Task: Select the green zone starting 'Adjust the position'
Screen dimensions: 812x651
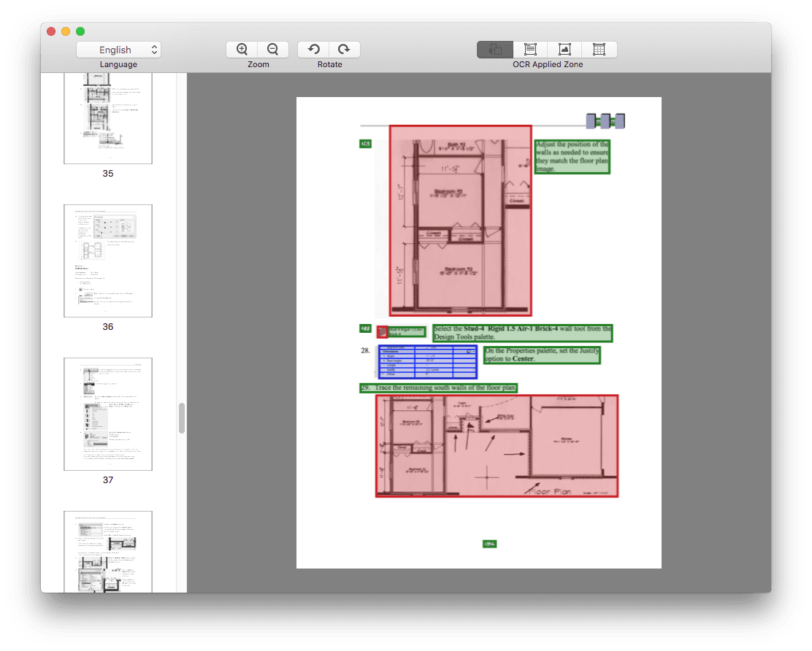Action: coord(572,157)
